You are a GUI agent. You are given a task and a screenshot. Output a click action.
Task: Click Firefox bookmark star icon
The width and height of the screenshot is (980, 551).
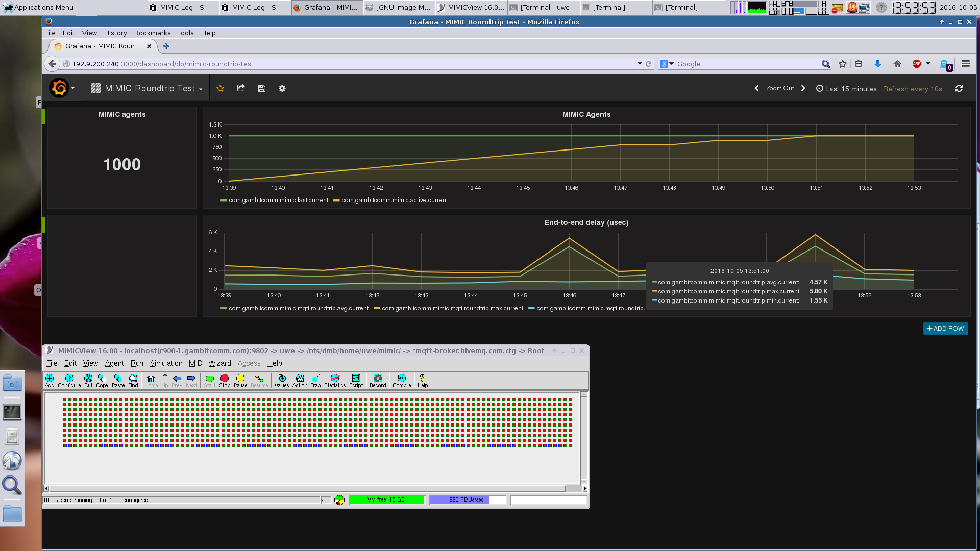tap(843, 64)
